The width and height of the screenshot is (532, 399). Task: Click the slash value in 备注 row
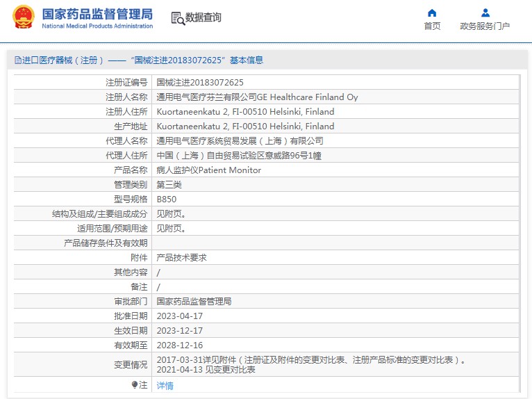[x=158, y=287]
